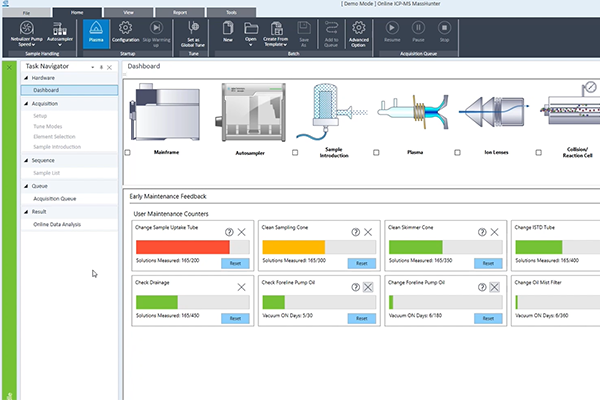The width and height of the screenshot is (600, 400).
Task: Collapse the Queue section
Action: [26, 186]
